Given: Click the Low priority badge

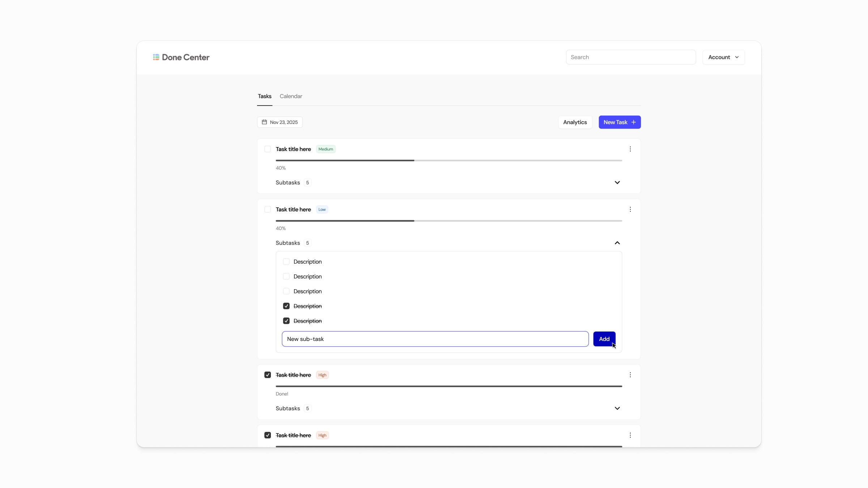Looking at the screenshot, I should tap(322, 209).
